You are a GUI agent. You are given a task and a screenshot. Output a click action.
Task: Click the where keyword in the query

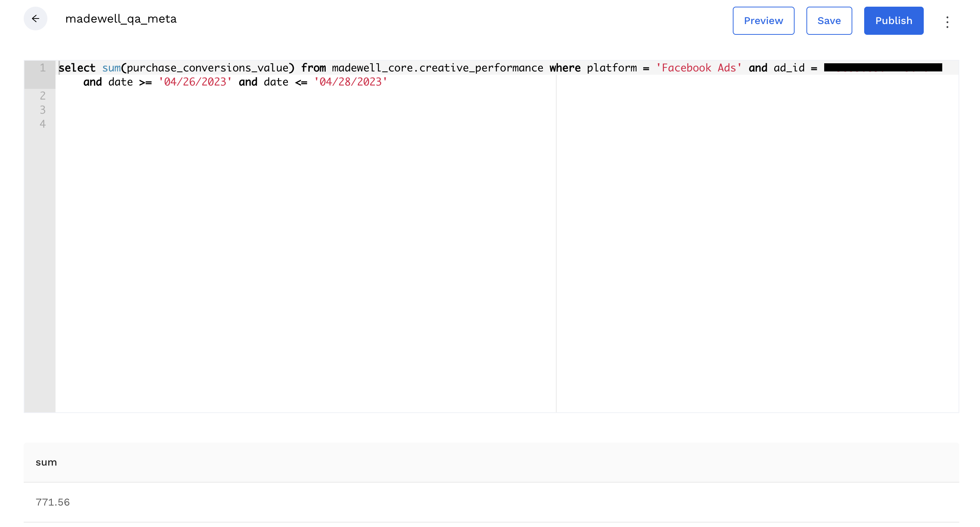(565, 68)
